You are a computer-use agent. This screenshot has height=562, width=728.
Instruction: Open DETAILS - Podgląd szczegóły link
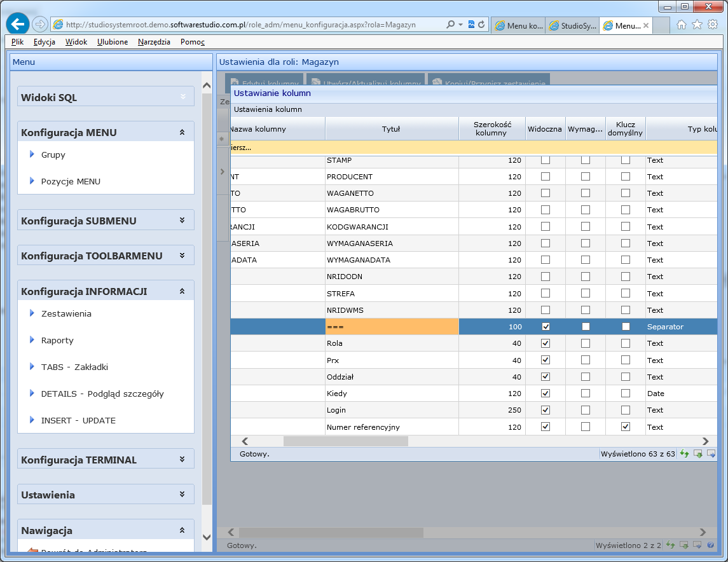[x=102, y=394]
